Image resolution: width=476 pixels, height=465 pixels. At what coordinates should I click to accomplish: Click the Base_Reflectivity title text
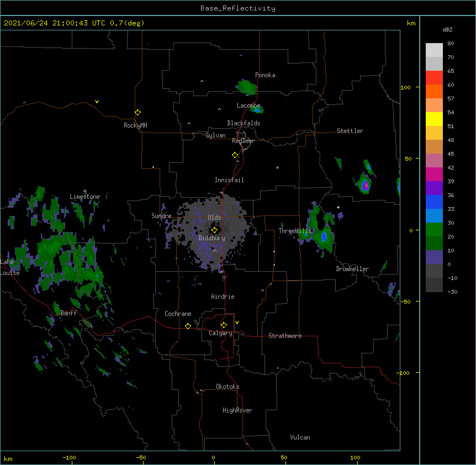238,8
